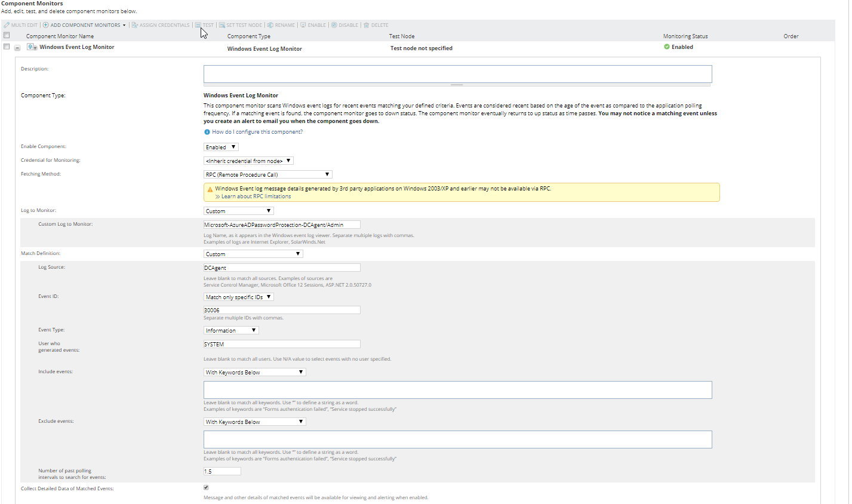Click the Description resize handle bar
Image resolution: width=852 pixels, height=504 pixels.
(x=457, y=85)
